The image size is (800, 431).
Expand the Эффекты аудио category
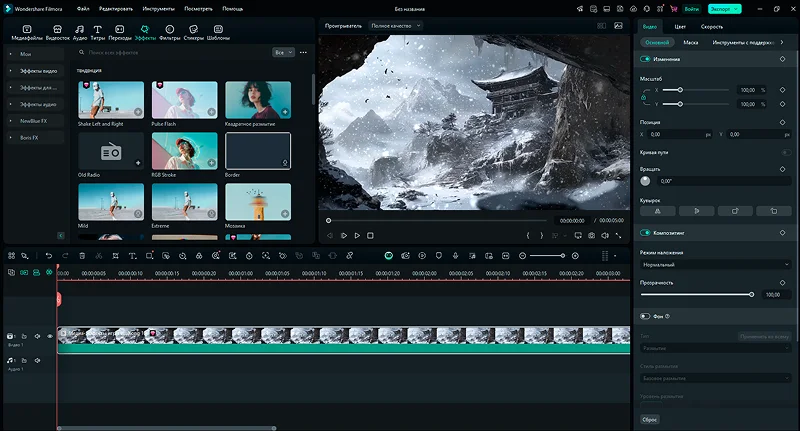click(35, 104)
